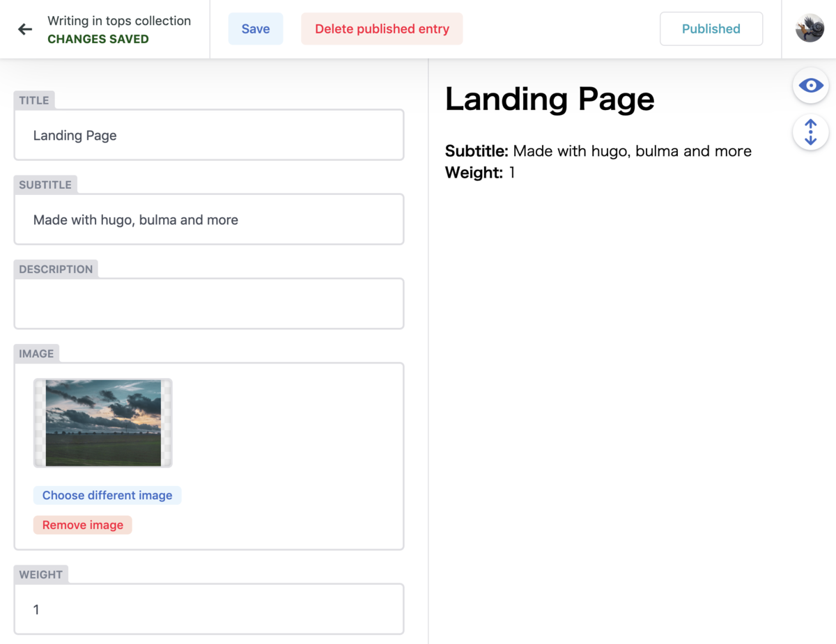Screen dimensions: 836x644
Task: Click inside the Title input field
Action: tap(209, 135)
